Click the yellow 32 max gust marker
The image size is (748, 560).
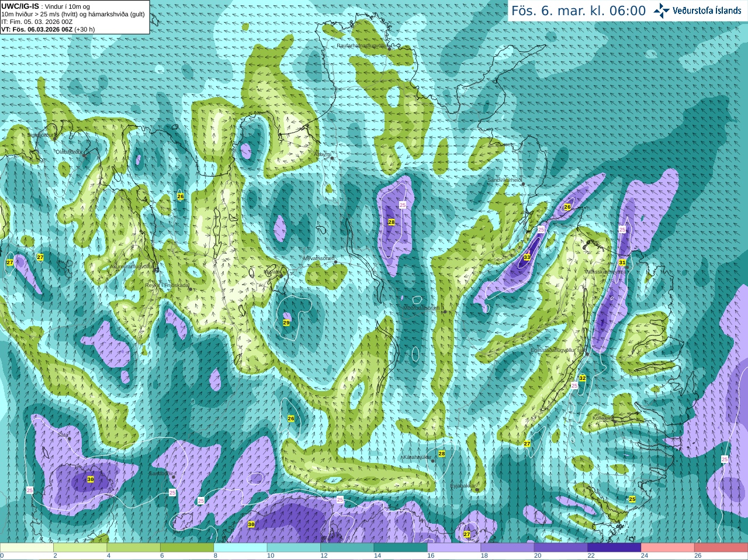click(582, 378)
